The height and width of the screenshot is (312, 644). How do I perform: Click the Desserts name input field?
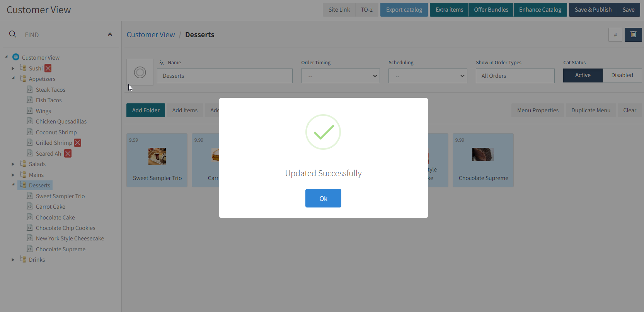225,76
